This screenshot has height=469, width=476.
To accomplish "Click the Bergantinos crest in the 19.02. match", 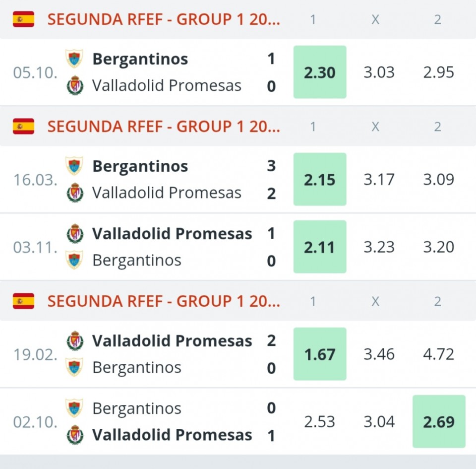I will pos(75,367).
